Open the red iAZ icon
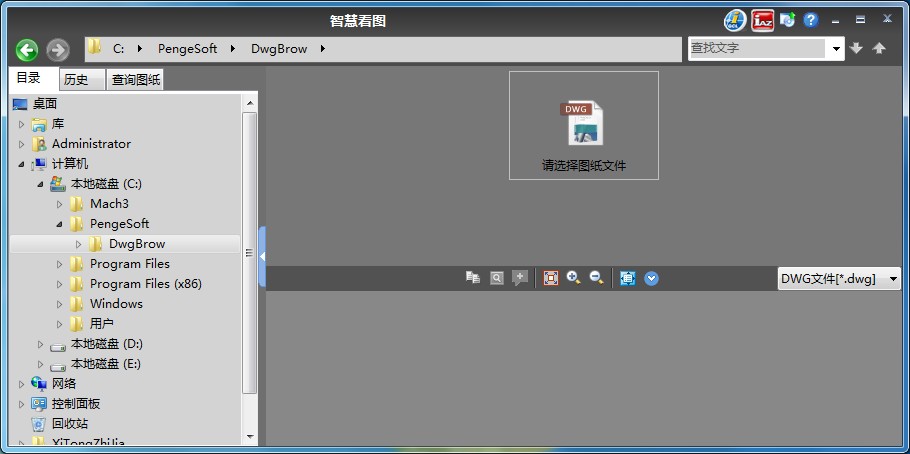The image size is (910, 454). [x=763, y=21]
